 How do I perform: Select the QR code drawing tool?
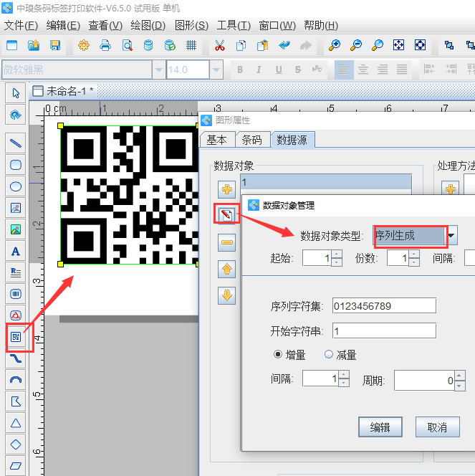click(15, 336)
